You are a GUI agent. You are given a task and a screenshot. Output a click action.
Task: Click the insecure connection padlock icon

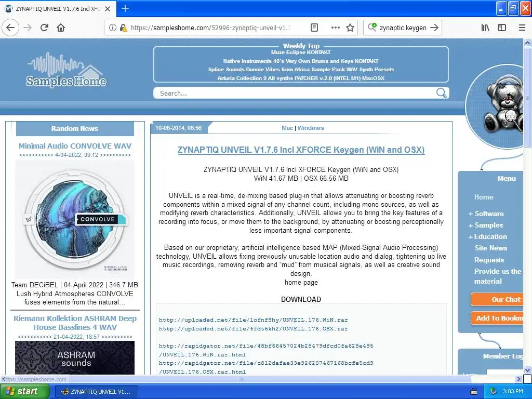[123, 28]
